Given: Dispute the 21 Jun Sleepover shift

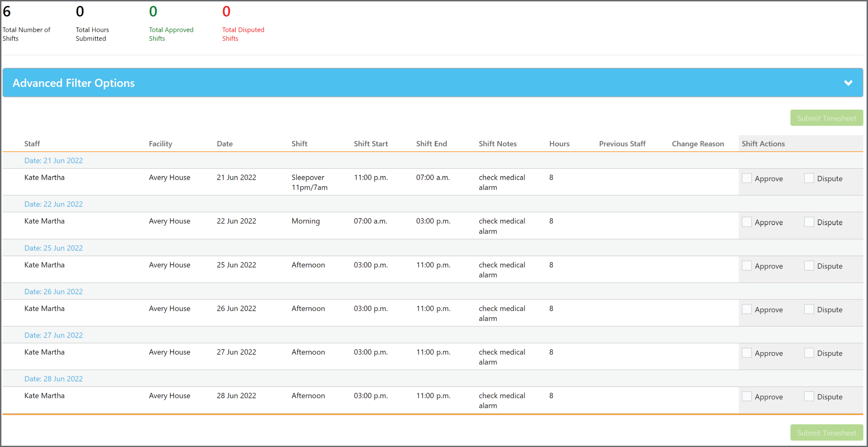Looking at the screenshot, I should pos(809,178).
